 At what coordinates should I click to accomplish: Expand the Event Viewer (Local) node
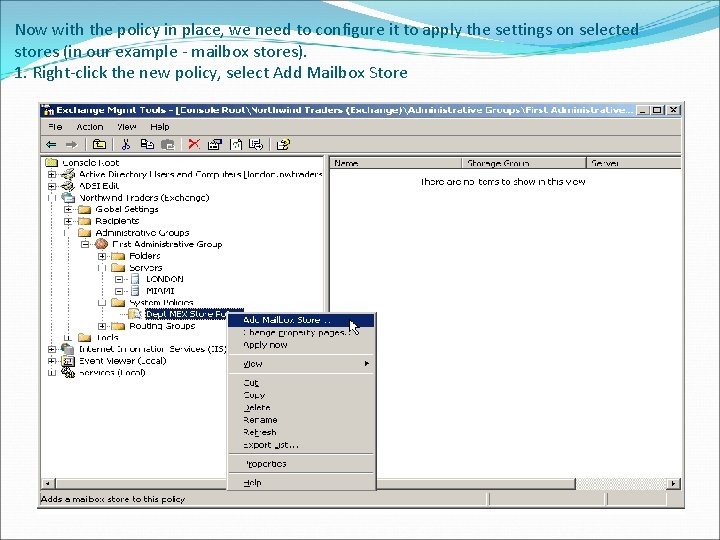coord(52,361)
